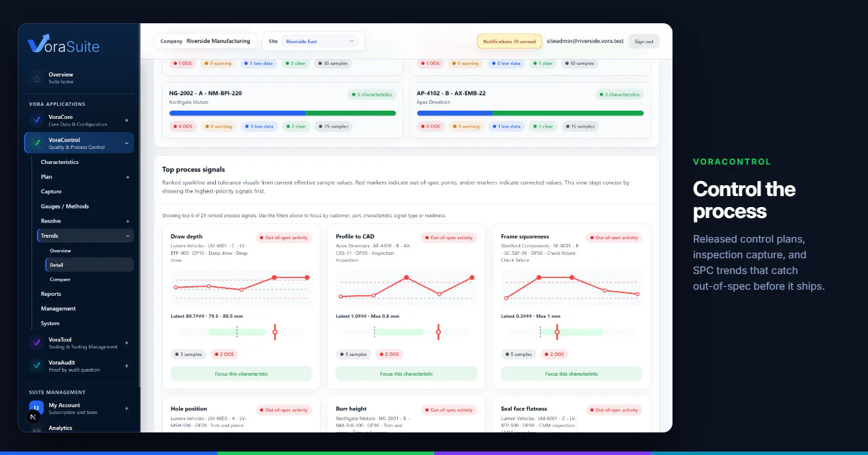The image size is (868, 455).
Task: Open the AP-4102 - B - AX-EMB-22 card
Action: click(530, 111)
